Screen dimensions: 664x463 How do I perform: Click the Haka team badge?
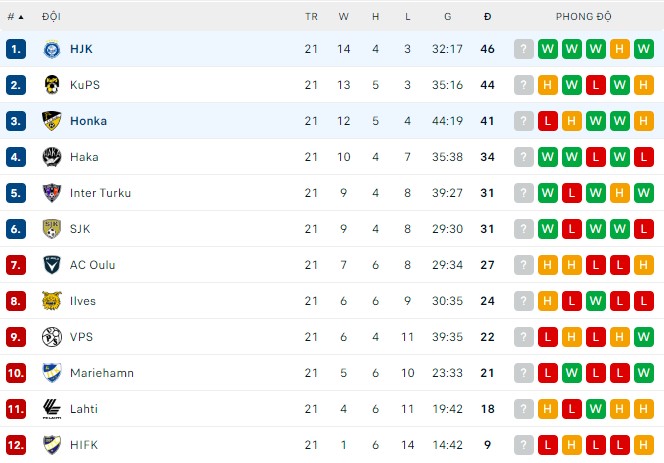tap(51, 157)
